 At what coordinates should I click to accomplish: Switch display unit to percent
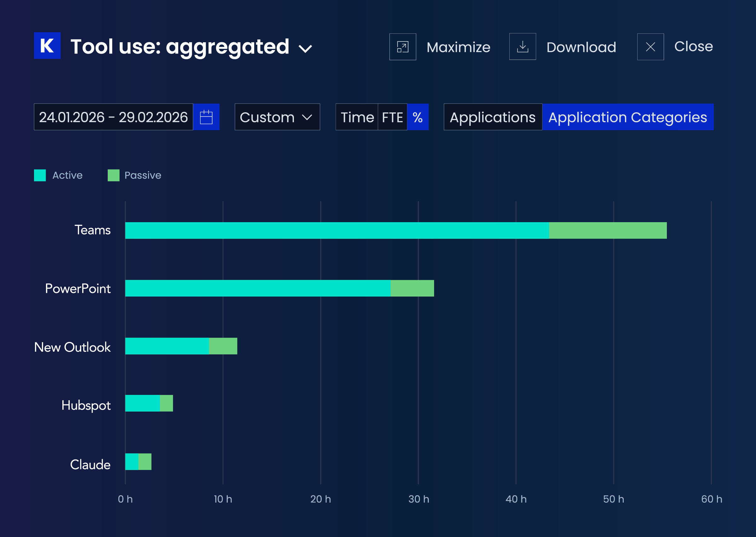click(418, 117)
